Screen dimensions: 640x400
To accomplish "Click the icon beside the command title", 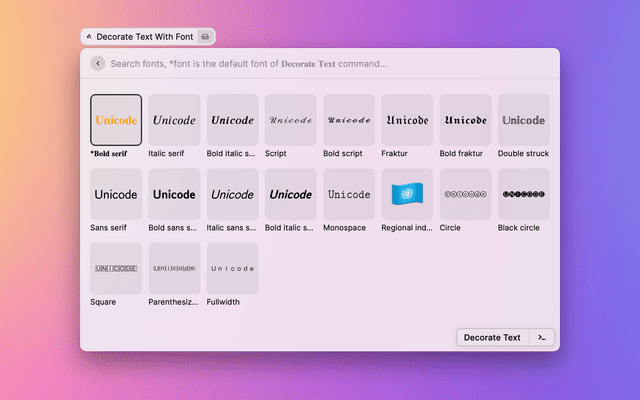I will coord(205,36).
